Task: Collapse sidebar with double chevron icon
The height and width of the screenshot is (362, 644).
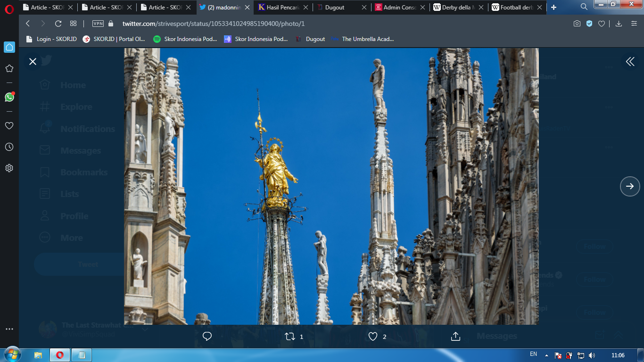Action: click(630, 61)
